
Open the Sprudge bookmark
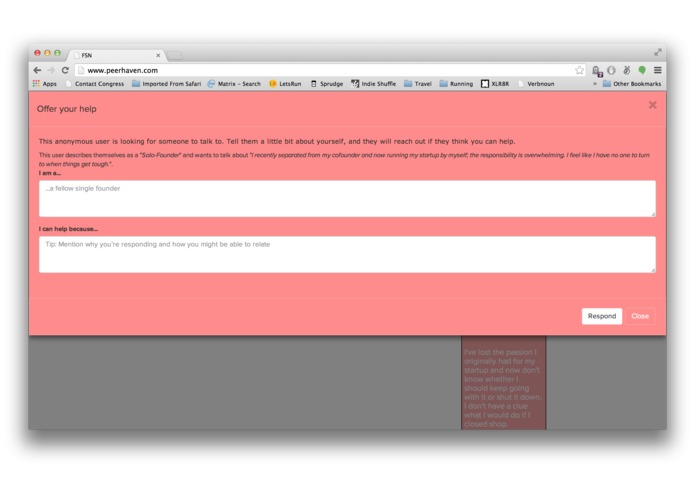pyautogui.click(x=327, y=84)
